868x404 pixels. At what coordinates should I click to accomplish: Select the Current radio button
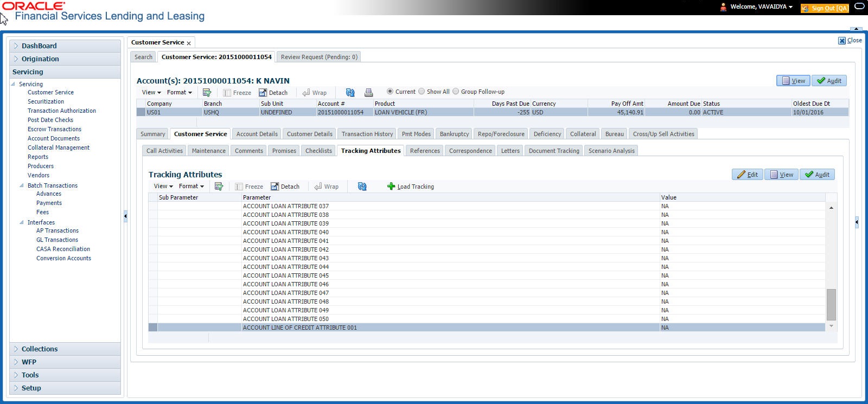tap(390, 92)
